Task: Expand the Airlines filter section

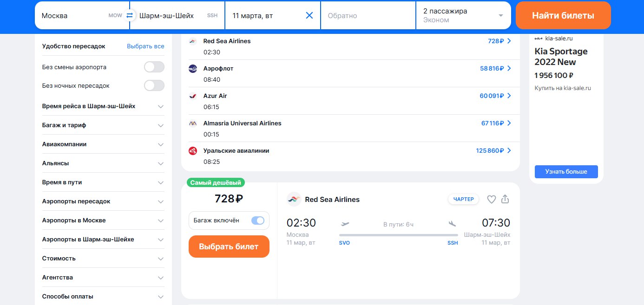Action: (x=103, y=144)
